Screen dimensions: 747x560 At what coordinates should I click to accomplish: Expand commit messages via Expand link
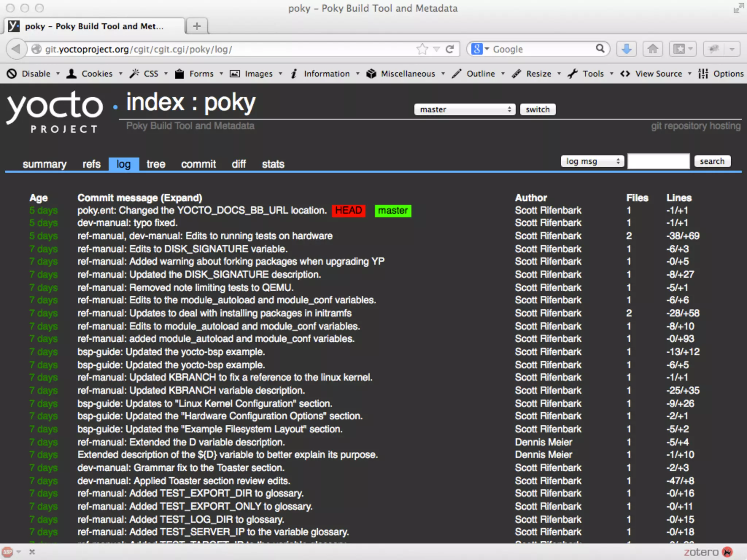tap(181, 198)
